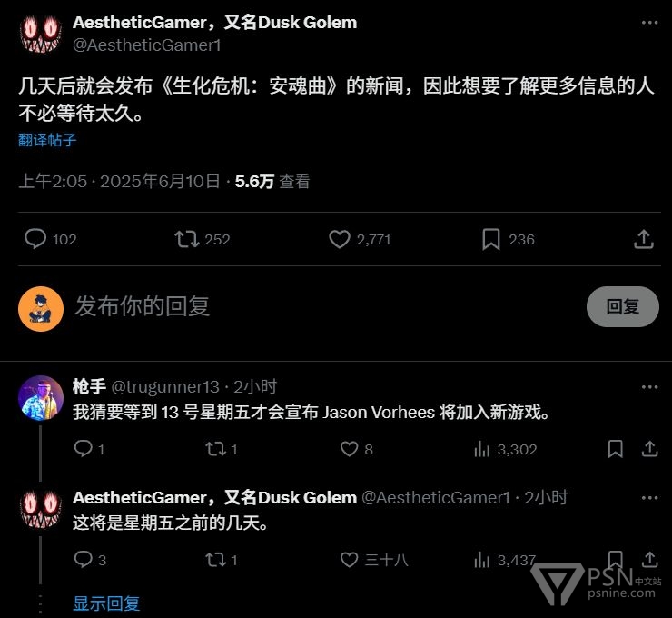
Task: Bookmark trugunner13's reply
Action: click(616, 449)
